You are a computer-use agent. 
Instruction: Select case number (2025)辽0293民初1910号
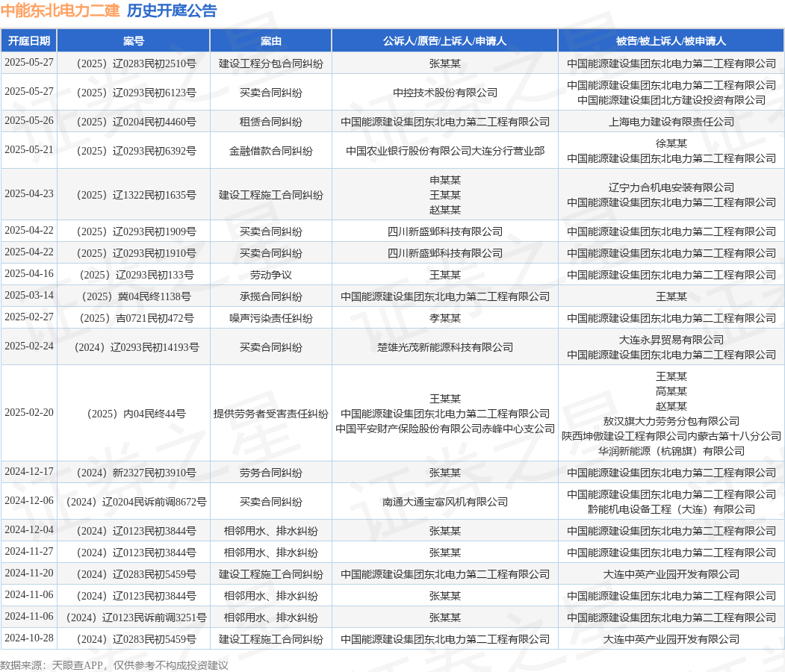click(x=134, y=253)
